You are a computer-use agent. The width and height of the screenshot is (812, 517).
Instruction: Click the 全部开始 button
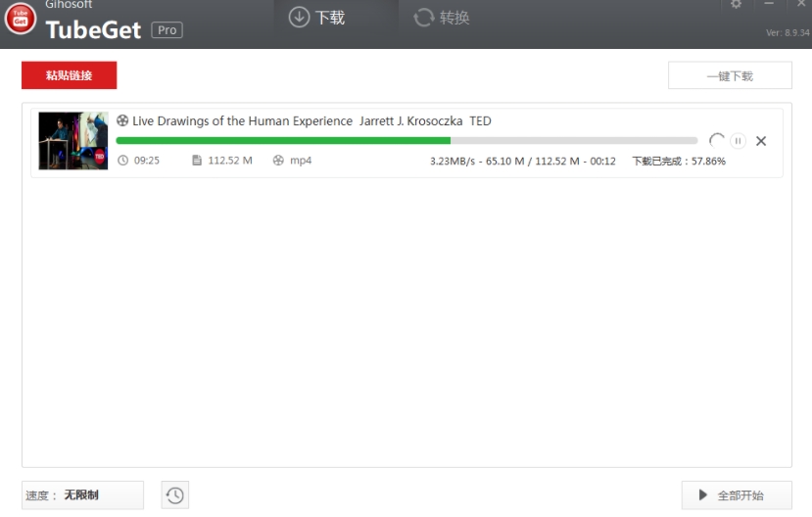tap(737, 495)
